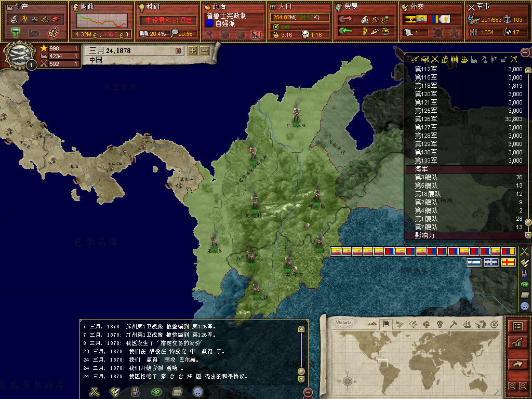
Task: Open the 生产 production tab
Action: (x=34, y=21)
